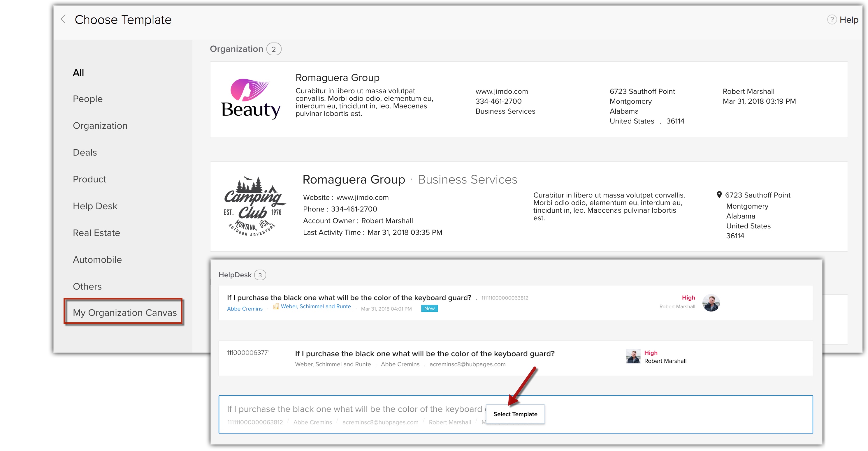Click the Weber Schimmel organization icon
The height and width of the screenshot is (451, 868).
pos(273,308)
